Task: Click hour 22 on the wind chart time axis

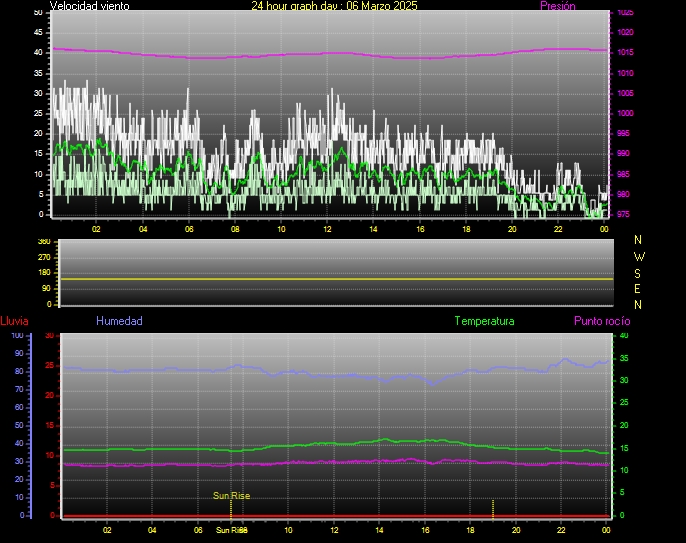Action: (x=558, y=229)
